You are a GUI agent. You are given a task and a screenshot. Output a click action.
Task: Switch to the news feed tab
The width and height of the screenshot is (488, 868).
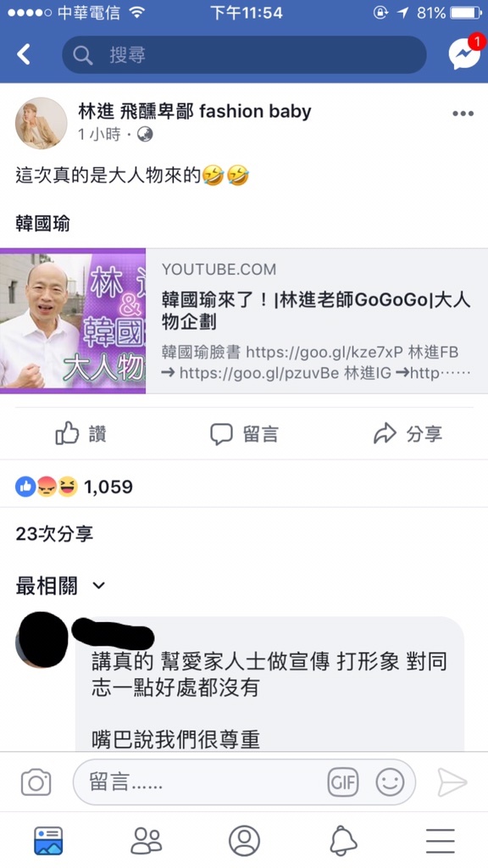(48, 840)
